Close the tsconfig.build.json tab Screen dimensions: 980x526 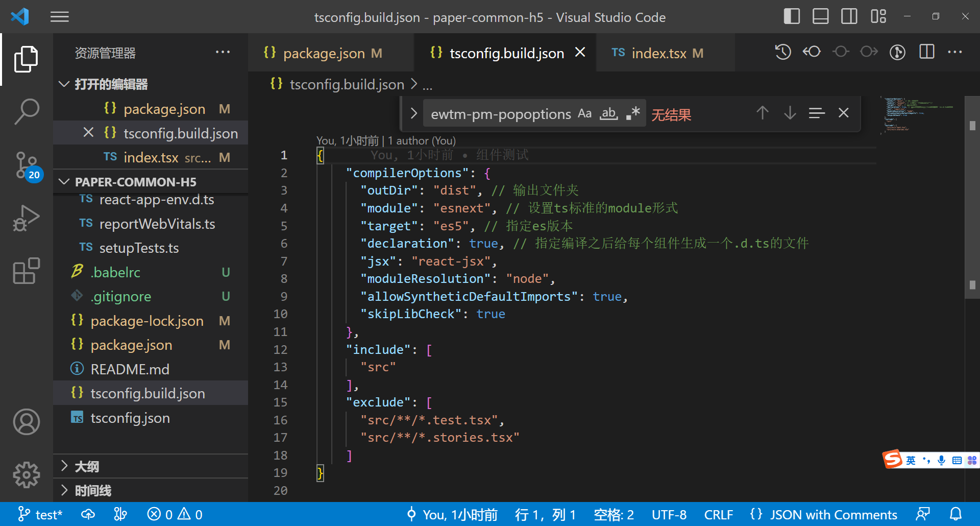580,52
